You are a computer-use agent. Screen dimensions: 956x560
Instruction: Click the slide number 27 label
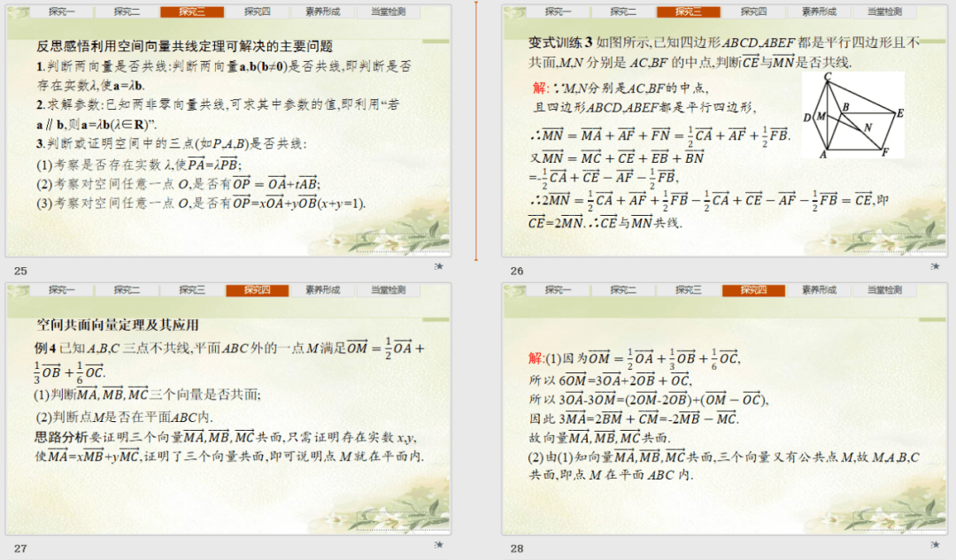pyautogui.click(x=20, y=548)
